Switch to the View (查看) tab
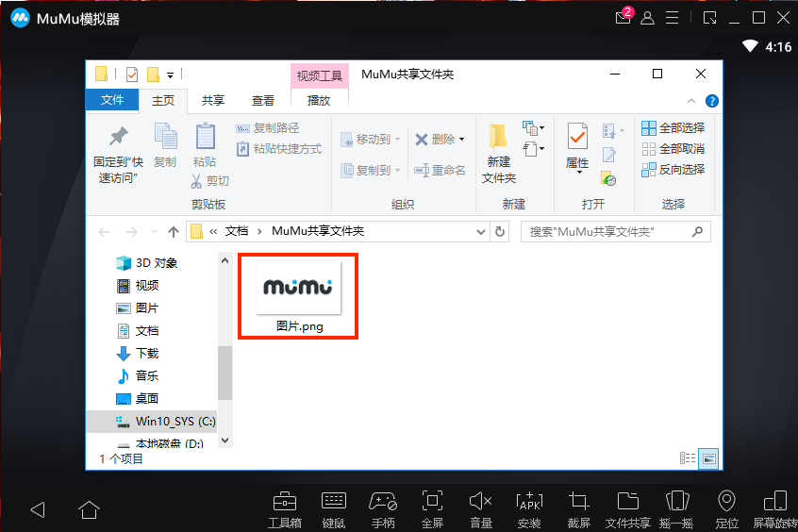Viewport: 798px width, 532px height. tap(262, 100)
